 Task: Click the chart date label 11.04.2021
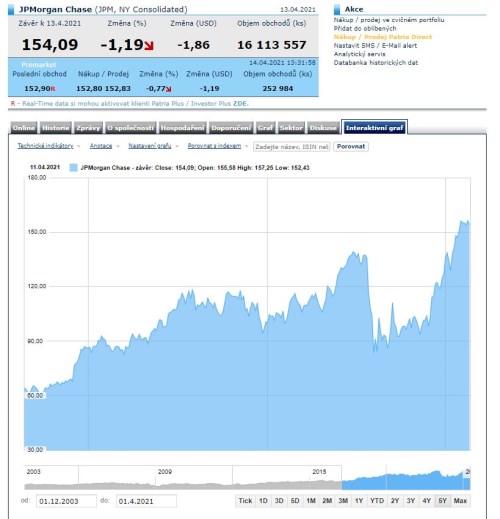pos(45,167)
